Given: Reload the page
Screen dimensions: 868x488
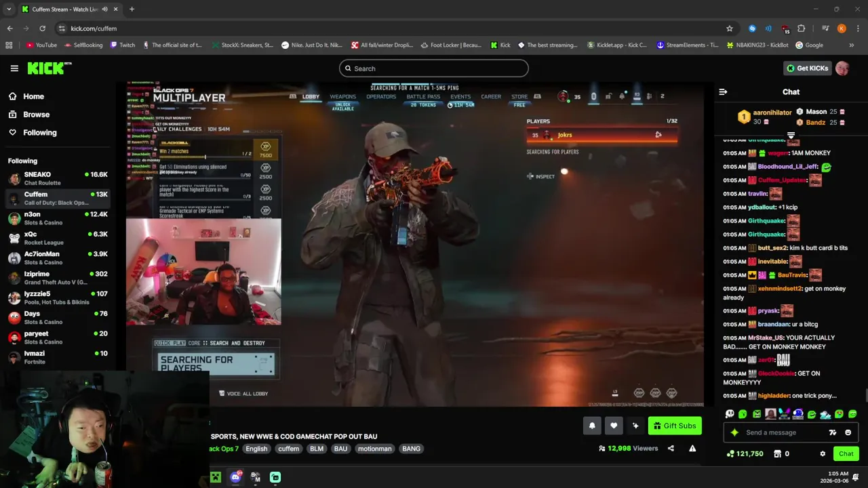Looking at the screenshot, I should [x=42, y=28].
